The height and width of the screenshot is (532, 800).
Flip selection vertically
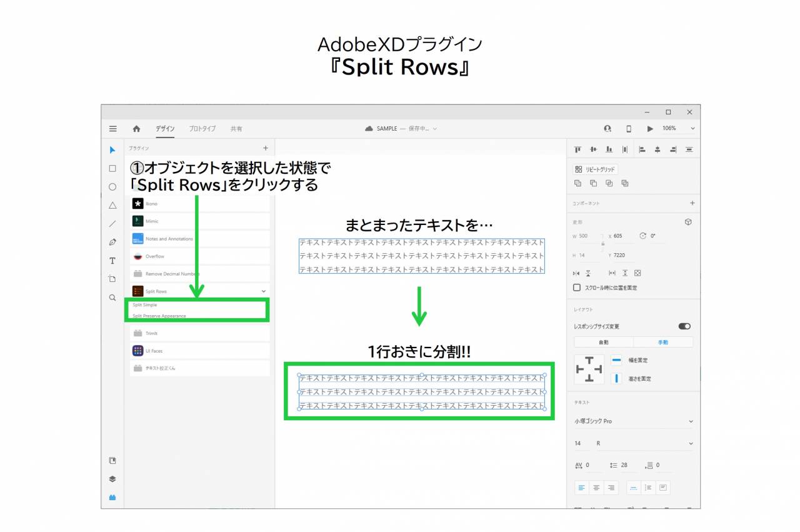588,273
